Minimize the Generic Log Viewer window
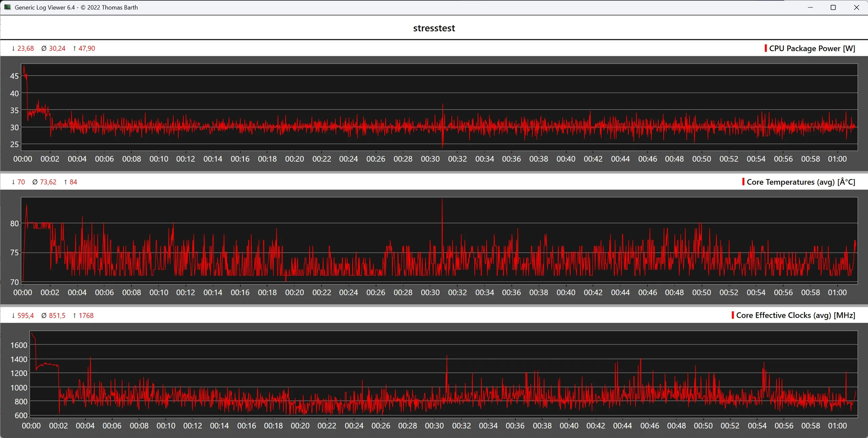Screen dimensions: 868x438 [810, 7]
